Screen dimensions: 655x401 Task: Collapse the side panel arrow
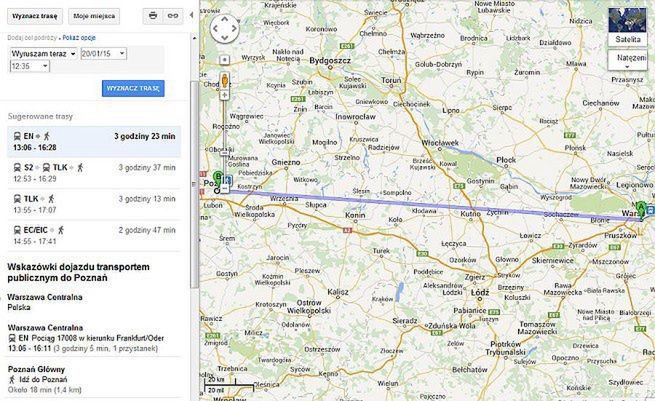[191, 15]
